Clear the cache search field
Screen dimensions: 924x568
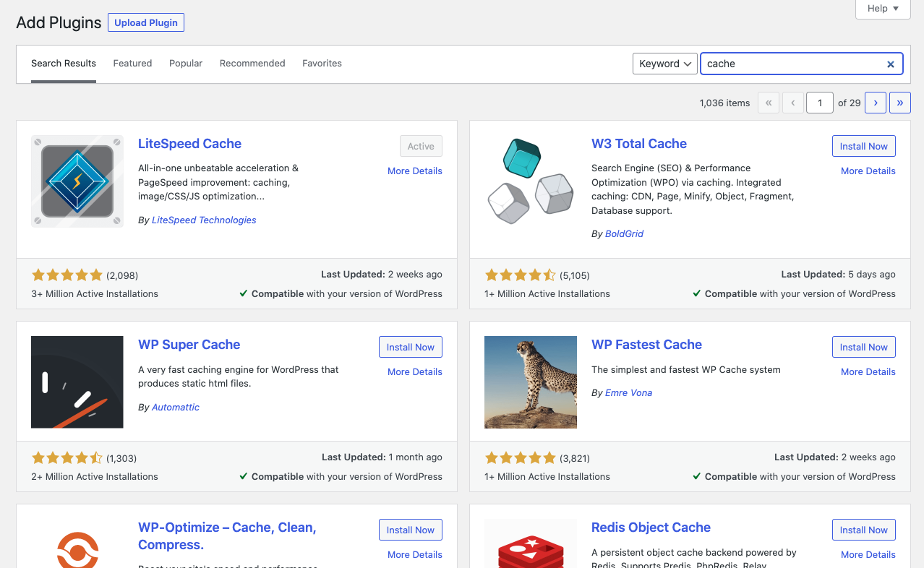pos(891,64)
